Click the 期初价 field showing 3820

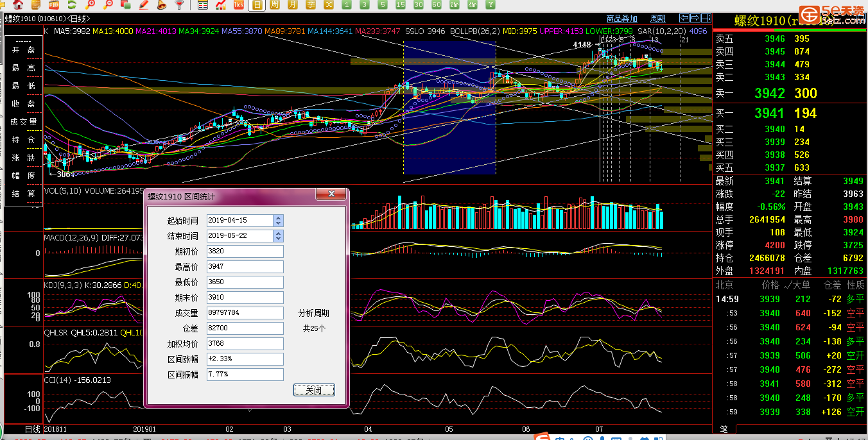(245, 251)
